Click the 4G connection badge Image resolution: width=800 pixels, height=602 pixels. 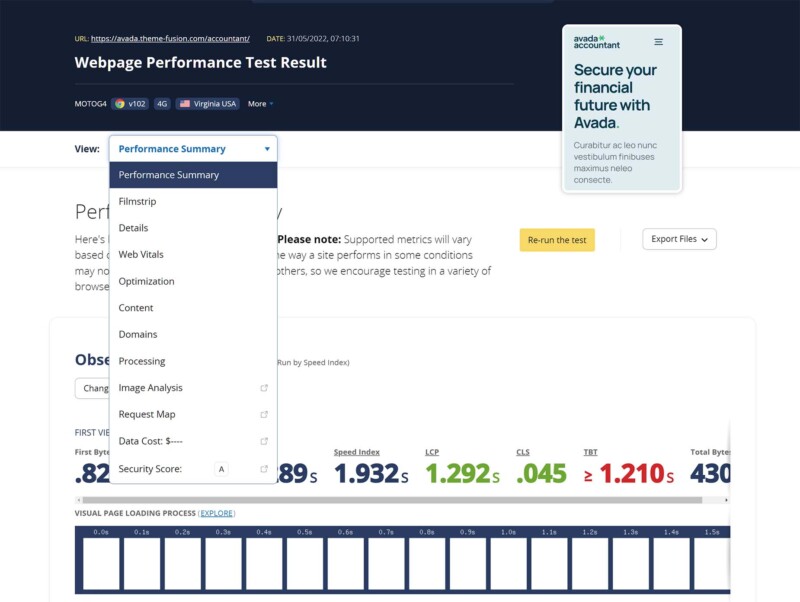tap(160, 103)
